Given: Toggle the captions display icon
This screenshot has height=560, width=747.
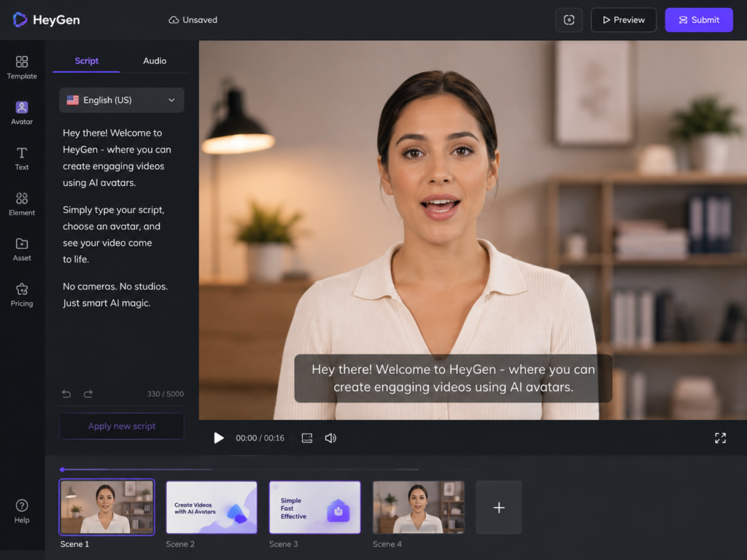Looking at the screenshot, I should [307, 437].
